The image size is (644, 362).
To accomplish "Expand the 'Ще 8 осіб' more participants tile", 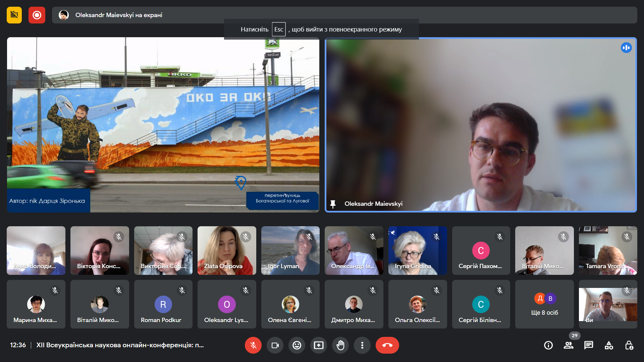I will pos(544,304).
